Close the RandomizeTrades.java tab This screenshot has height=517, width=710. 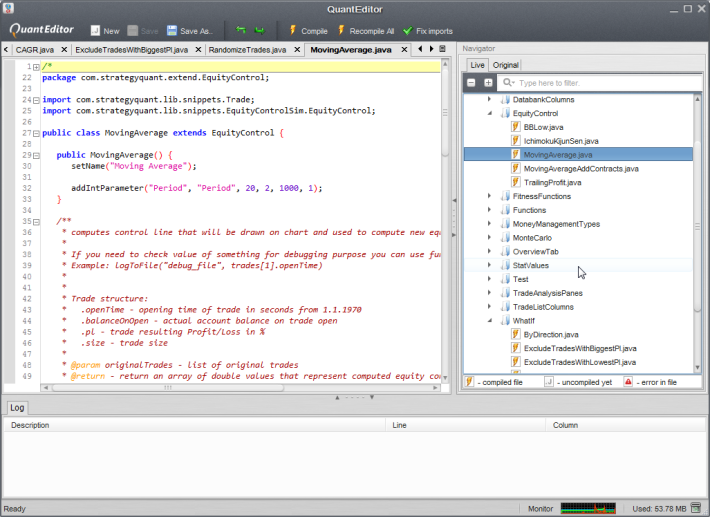297,50
